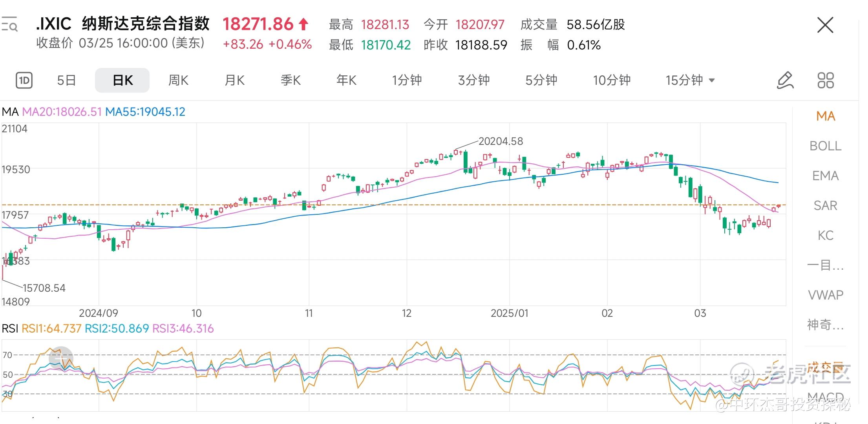
Task: Switch to the 周K weekly tab
Action: (x=178, y=80)
